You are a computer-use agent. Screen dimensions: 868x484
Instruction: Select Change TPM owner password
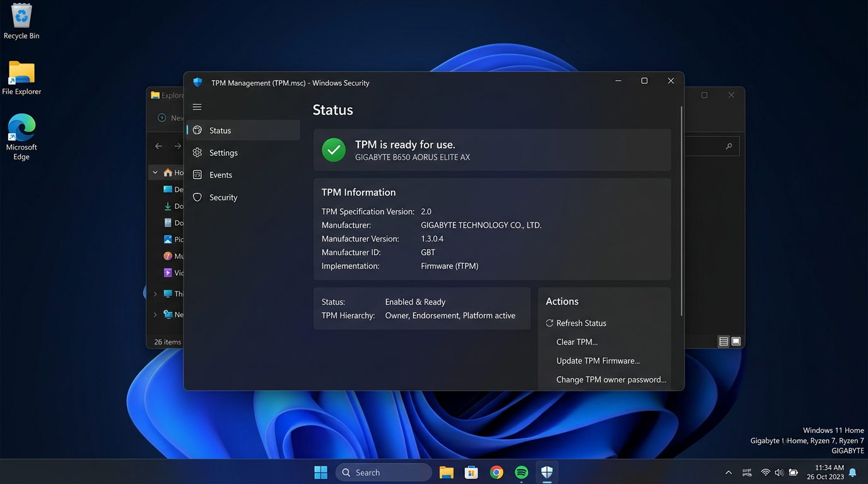[611, 379]
